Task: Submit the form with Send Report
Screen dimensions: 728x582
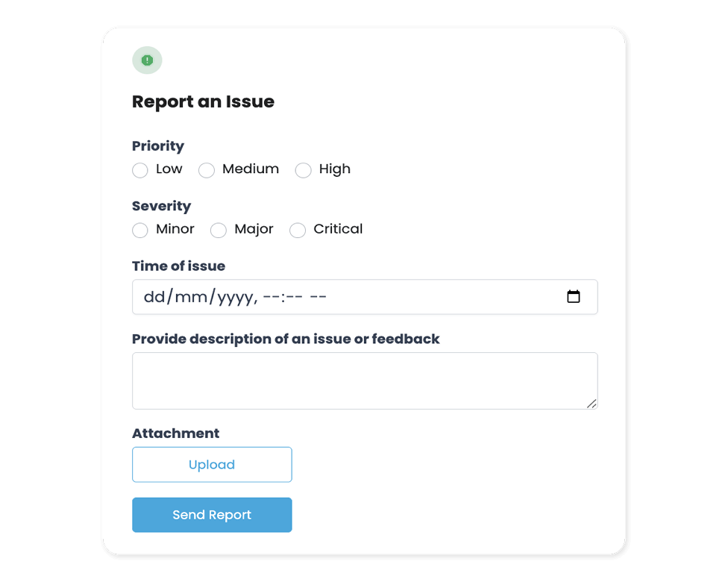Action: pyautogui.click(x=212, y=515)
